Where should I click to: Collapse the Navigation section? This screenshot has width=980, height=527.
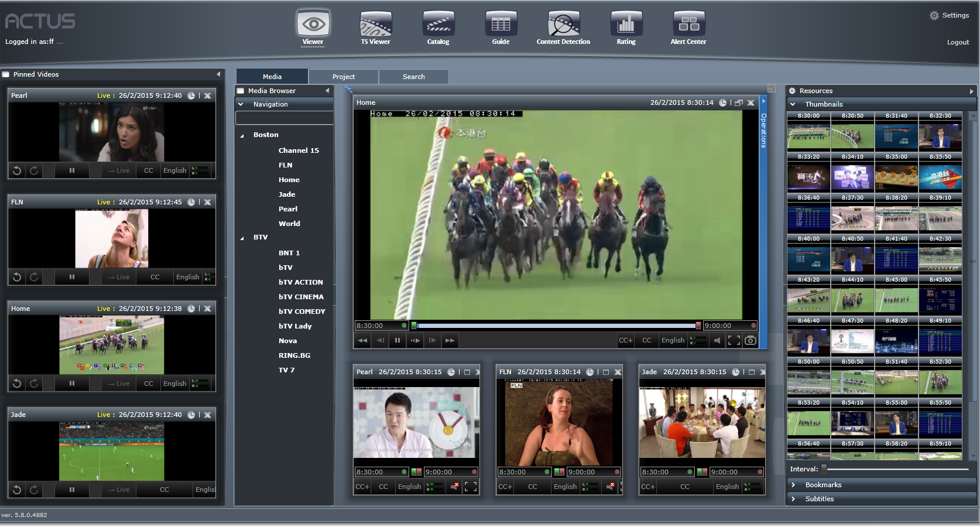[x=241, y=104]
